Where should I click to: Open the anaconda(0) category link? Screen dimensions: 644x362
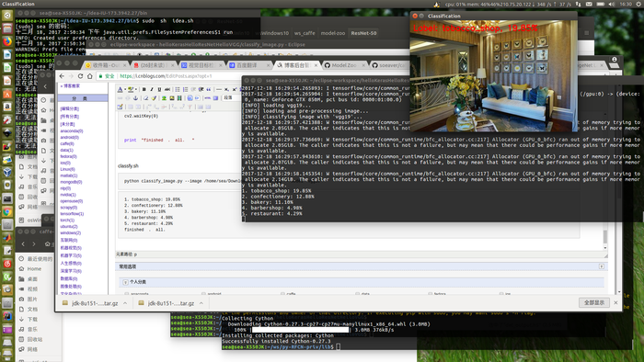pyautogui.click(x=72, y=131)
